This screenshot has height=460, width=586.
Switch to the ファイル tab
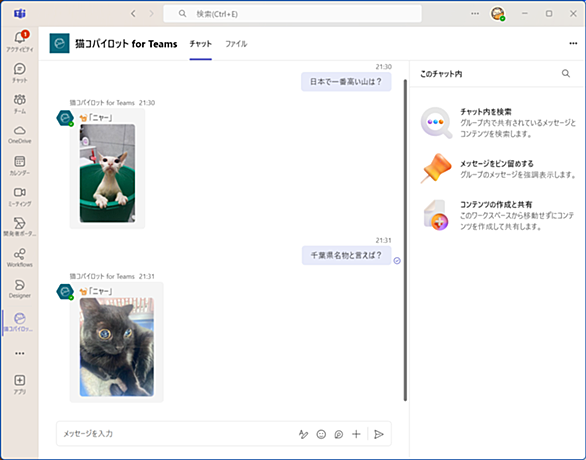click(x=236, y=44)
